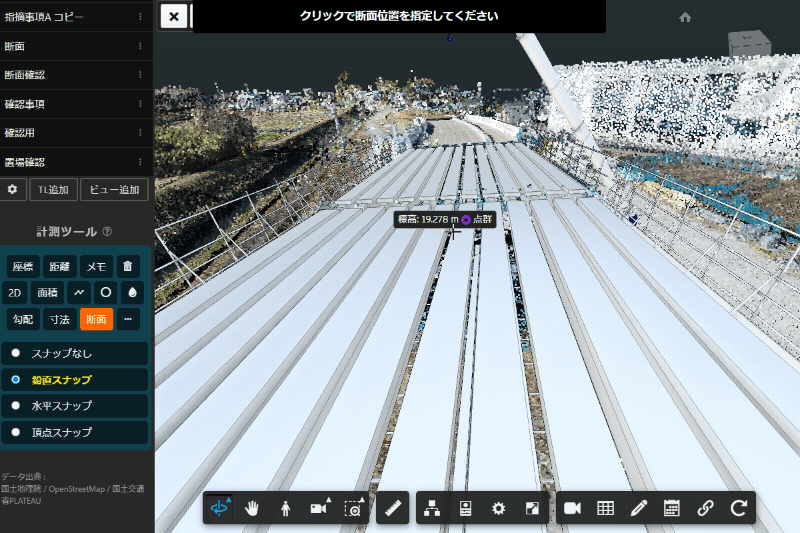Switch to pedestrian walk mode
Screen dimensions: 800x533
click(285, 508)
